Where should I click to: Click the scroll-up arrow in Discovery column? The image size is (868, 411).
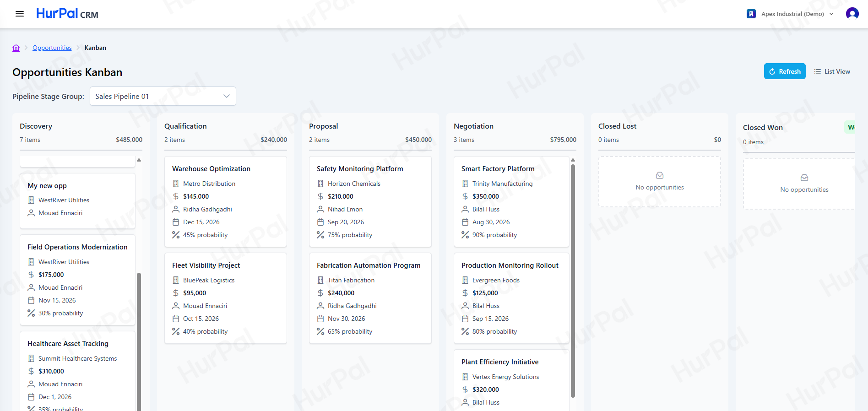tap(139, 160)
